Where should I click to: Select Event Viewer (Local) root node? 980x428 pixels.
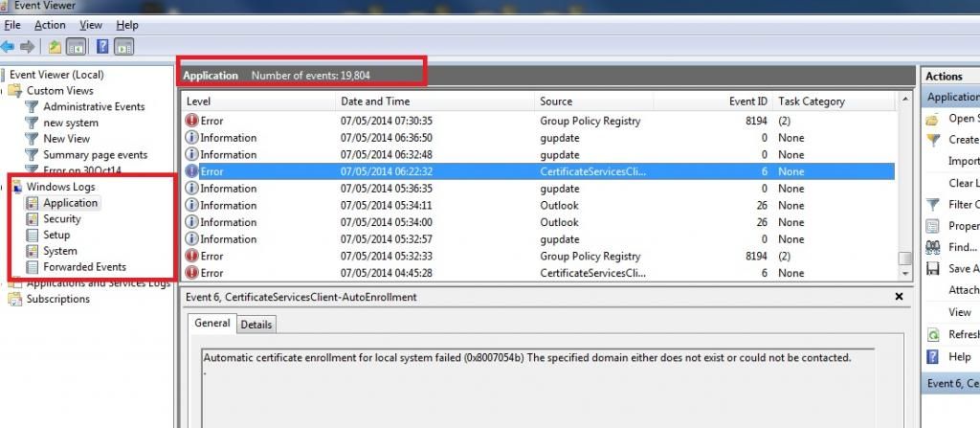56,75
